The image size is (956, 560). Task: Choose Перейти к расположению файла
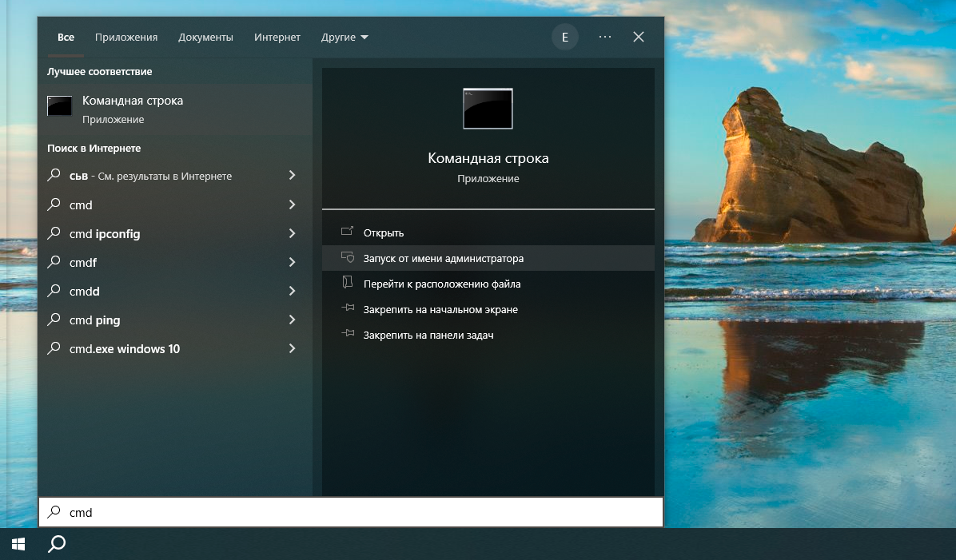442,284
